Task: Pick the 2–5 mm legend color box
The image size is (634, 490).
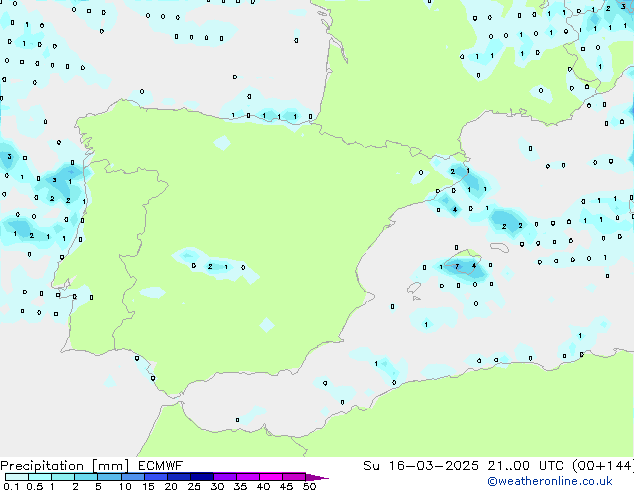Action: [x=86, y=477]
